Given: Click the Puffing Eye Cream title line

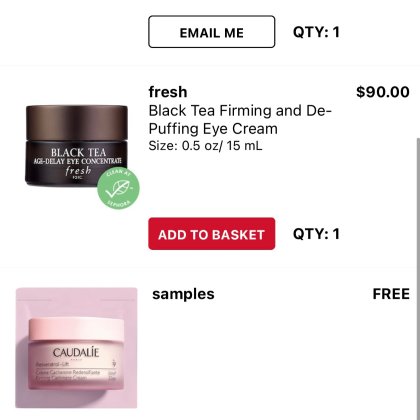Looking at the screenshot, I should click(x=213, y=129).
